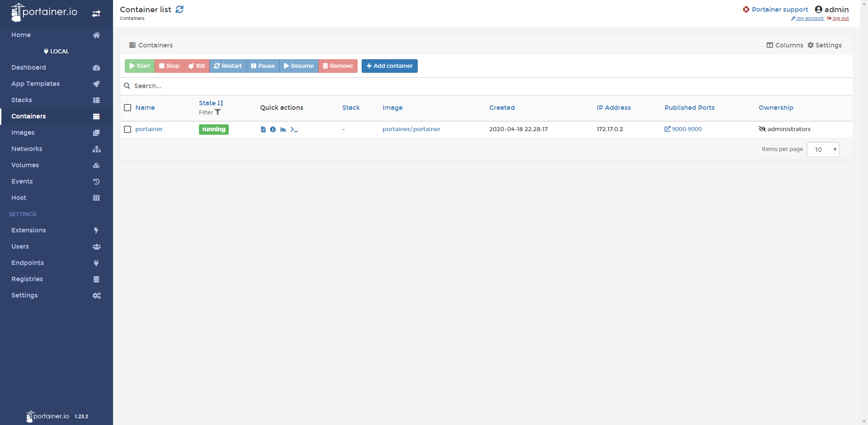Open the logs quick action for portainer
Screen dimensions: 868x425
pos(263,129)
